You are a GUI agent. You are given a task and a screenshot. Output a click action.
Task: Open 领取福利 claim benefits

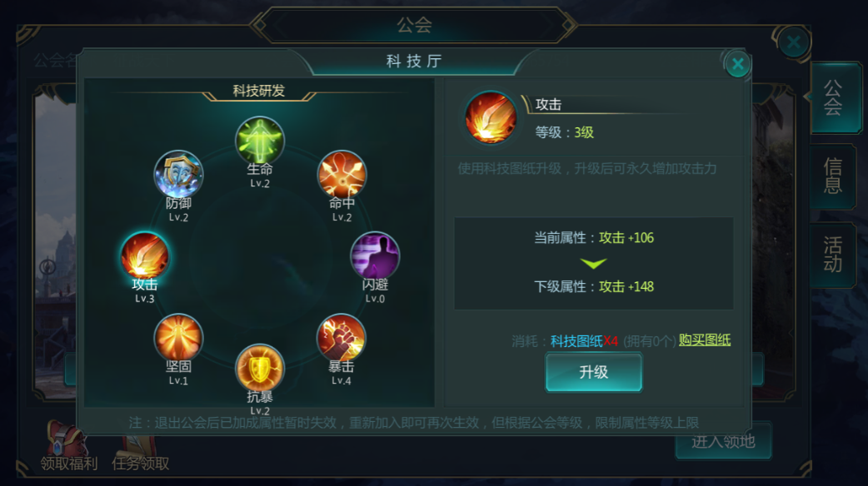tap(68, 448)
